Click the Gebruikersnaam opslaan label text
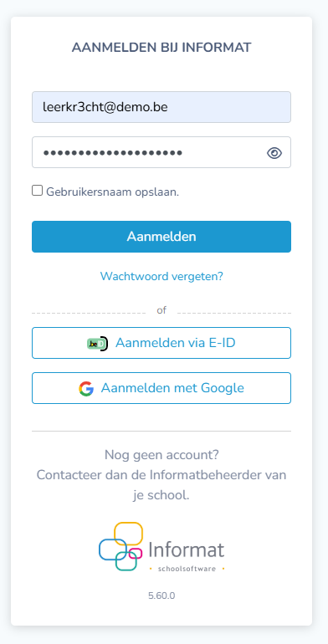 pos(113,192)
